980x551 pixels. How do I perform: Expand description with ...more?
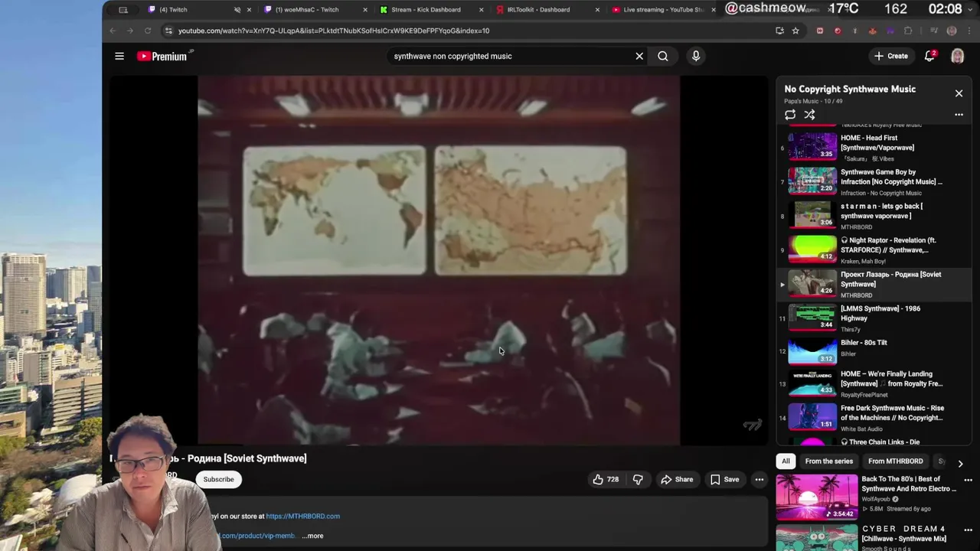[312, 536]
